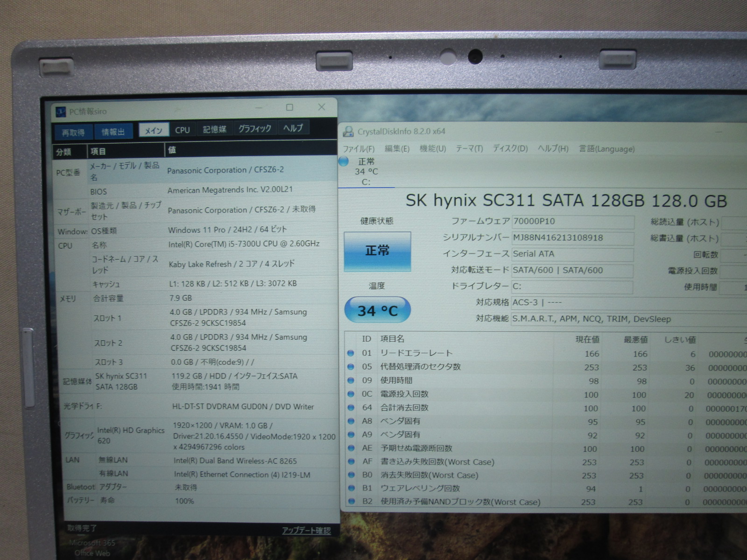
Task: Click status circle for ID A9 ベンダ固有
Action: point(351,434)
